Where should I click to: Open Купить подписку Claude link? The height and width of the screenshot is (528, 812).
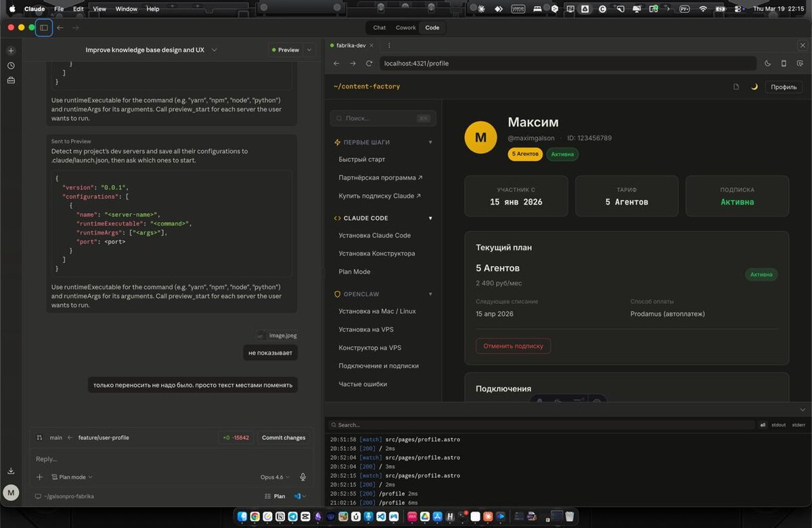click(x=380, y=196)
